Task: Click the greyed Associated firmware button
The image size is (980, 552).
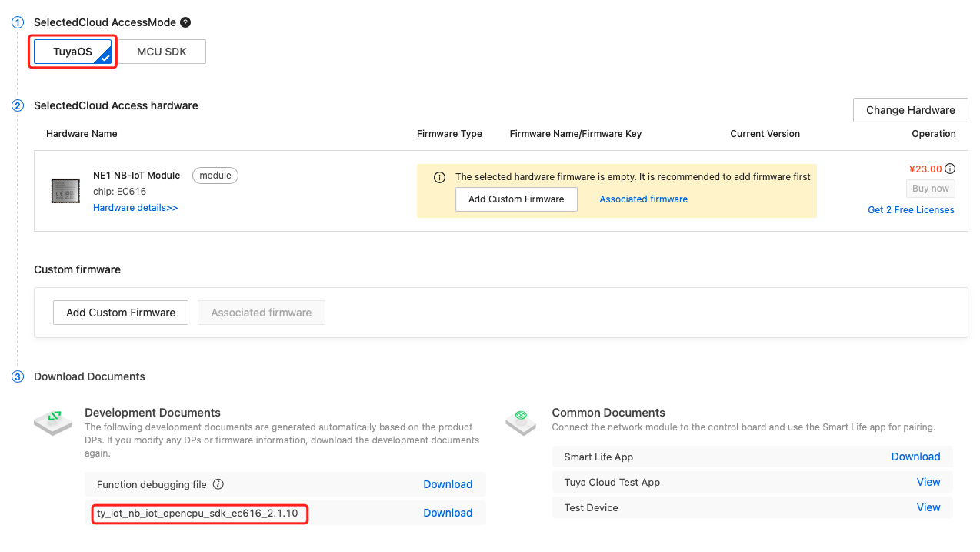Action: coord(262,313)
